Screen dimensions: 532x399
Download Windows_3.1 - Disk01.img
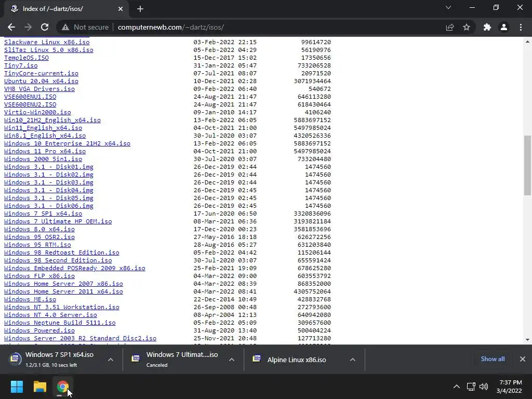click(48, 167)
